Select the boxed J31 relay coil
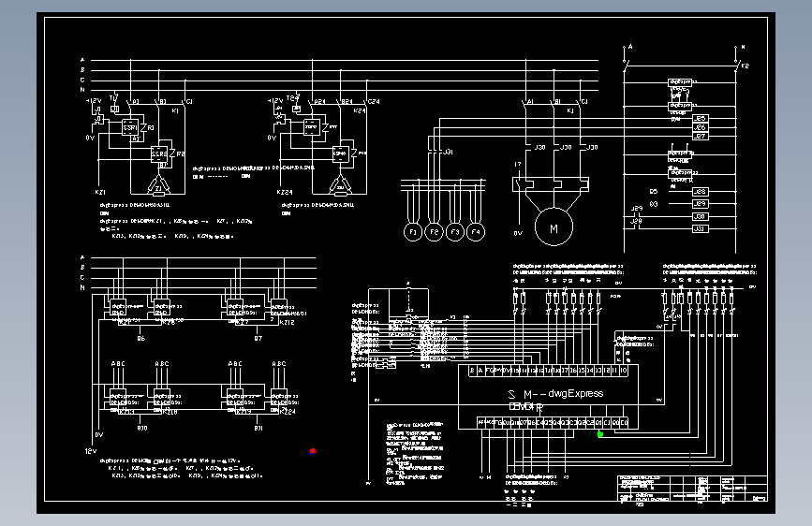Image resolution: width=812 pixels, height=526 pixels. pos(700,228)
